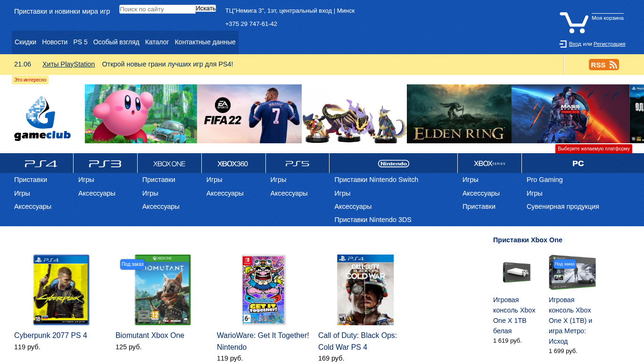
Task: Click the gameclub logo
Action: click(x=42, y=118)
